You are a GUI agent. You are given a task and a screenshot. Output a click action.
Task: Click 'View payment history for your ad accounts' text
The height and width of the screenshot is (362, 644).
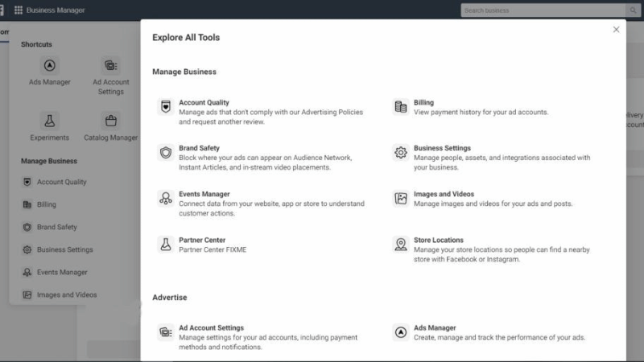pos(481,112)
